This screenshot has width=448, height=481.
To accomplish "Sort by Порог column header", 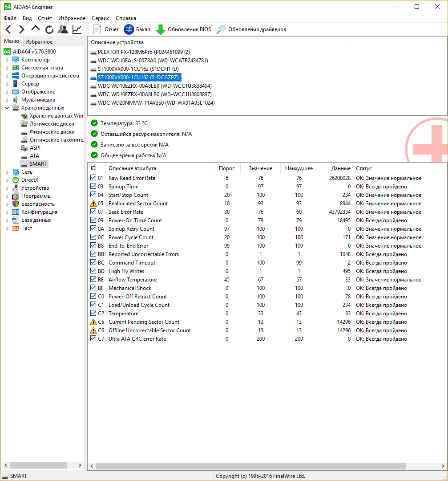I will (226, 168).
